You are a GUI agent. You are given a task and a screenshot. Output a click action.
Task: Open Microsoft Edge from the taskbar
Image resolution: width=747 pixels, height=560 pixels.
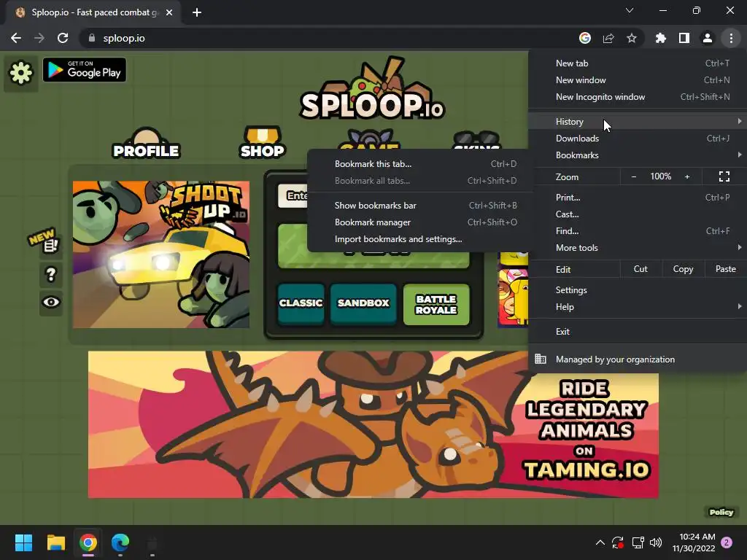(x=120, y=542)
